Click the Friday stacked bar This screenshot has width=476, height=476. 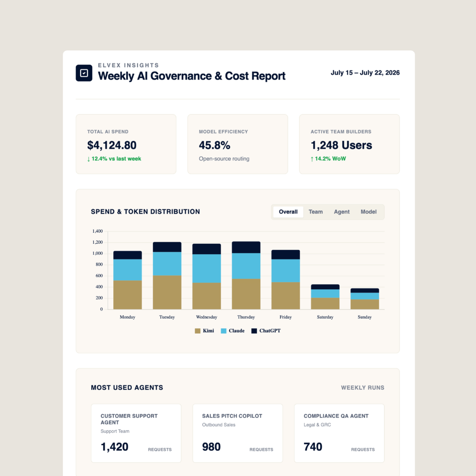click(x=285, y=279)
